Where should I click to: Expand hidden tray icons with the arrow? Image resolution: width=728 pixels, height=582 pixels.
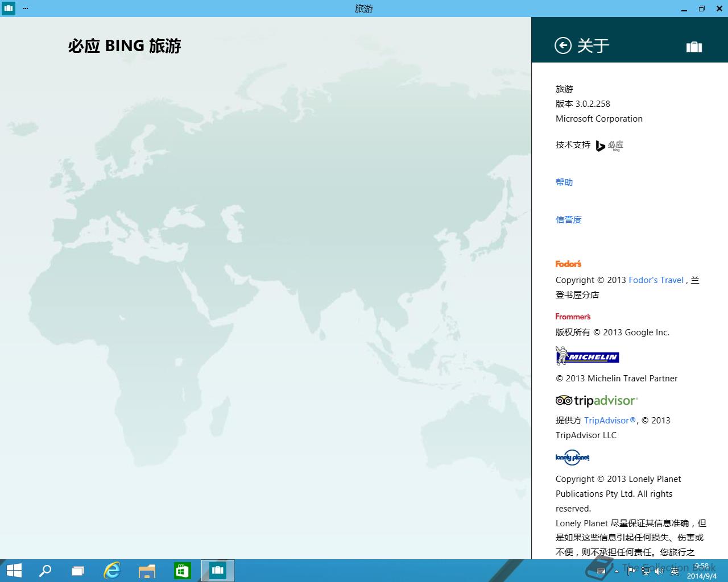tap(617, 571)
